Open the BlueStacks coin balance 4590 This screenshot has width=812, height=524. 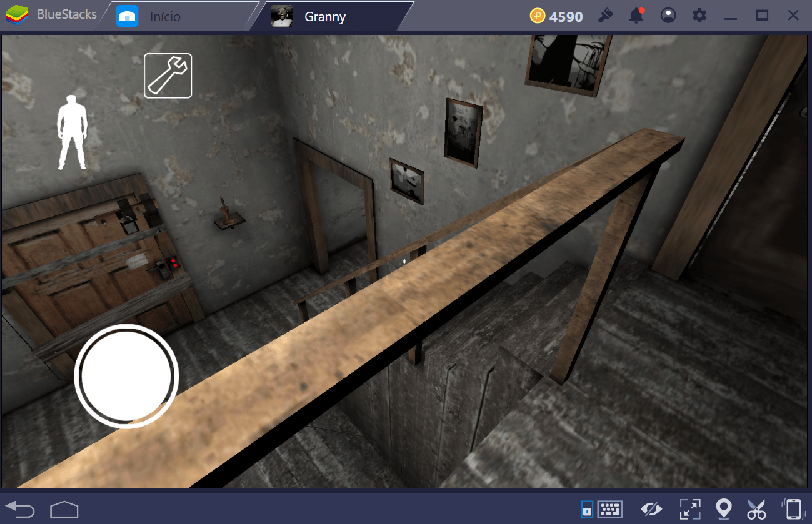556,17
